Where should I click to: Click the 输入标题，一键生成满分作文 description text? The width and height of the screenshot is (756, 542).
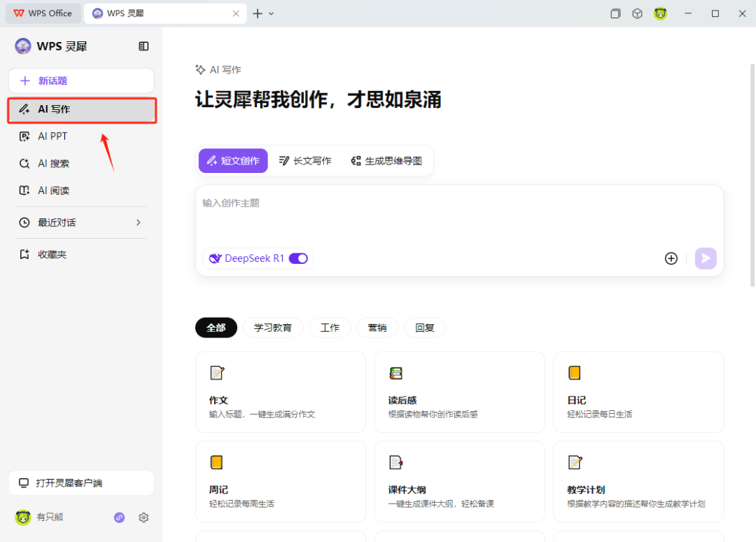point(262,415)
